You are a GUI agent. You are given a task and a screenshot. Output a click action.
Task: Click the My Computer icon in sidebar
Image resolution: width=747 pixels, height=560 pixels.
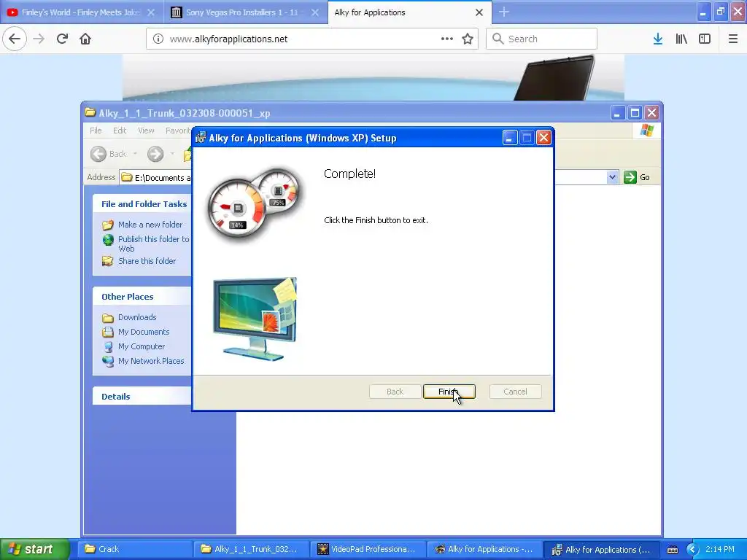pos(108,346)
